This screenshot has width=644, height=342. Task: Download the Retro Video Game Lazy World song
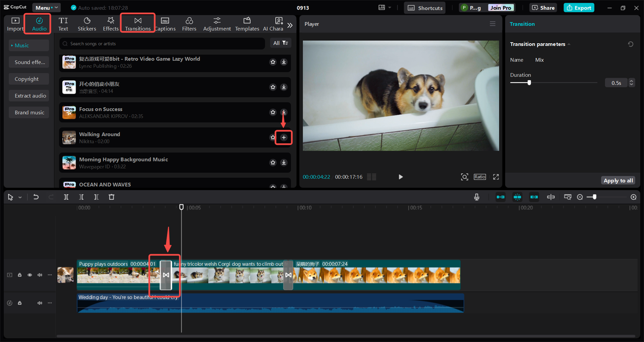(x=284, y=62)
